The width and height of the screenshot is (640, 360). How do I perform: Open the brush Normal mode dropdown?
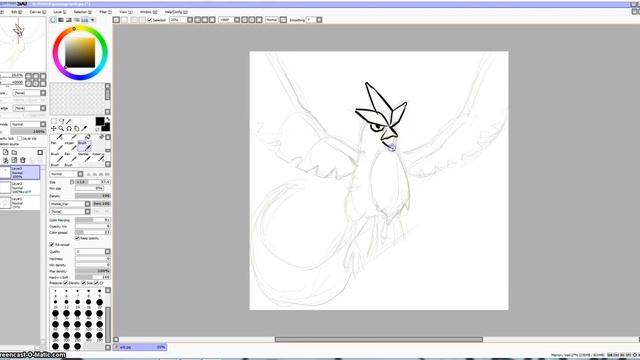click(66, 174)
